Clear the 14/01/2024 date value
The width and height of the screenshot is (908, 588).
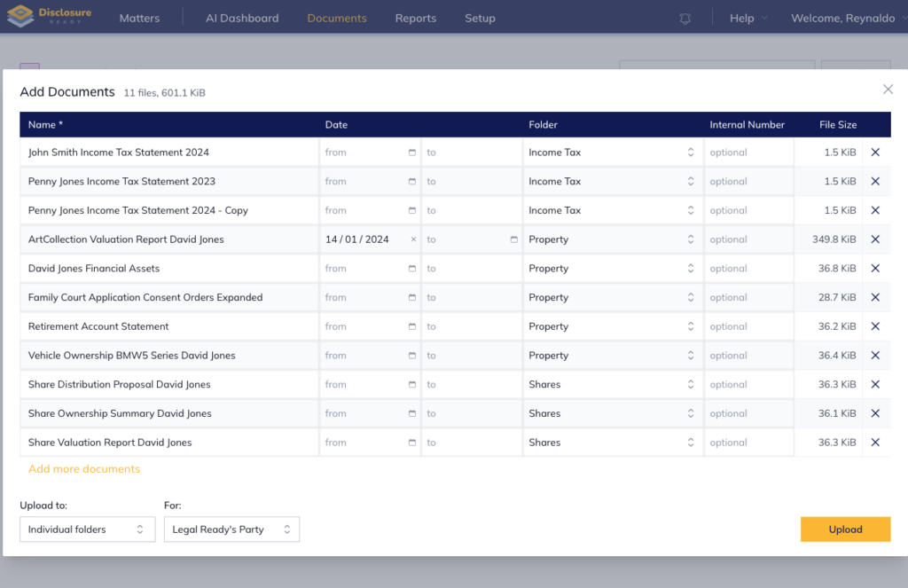pyautogui.click(x=413, y=239)
